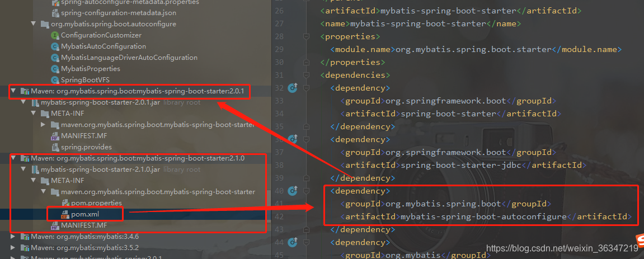Select pom.properties file name in tree

tap(97, 203)
